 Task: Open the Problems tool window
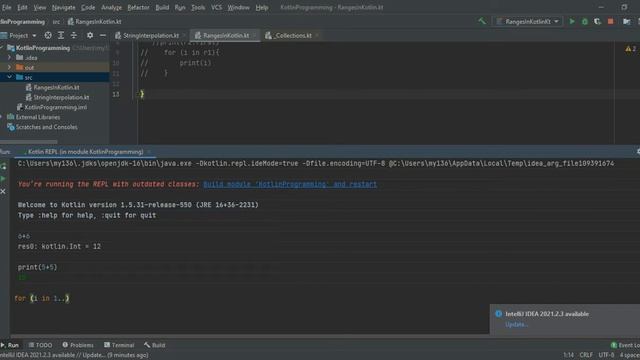click(78, 345)
